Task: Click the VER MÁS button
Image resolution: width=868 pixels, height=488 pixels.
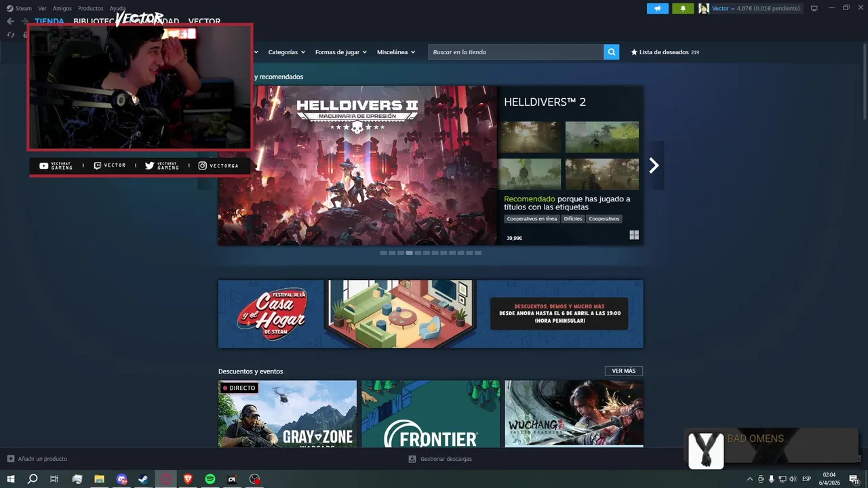Action: [x=624, y=371]
